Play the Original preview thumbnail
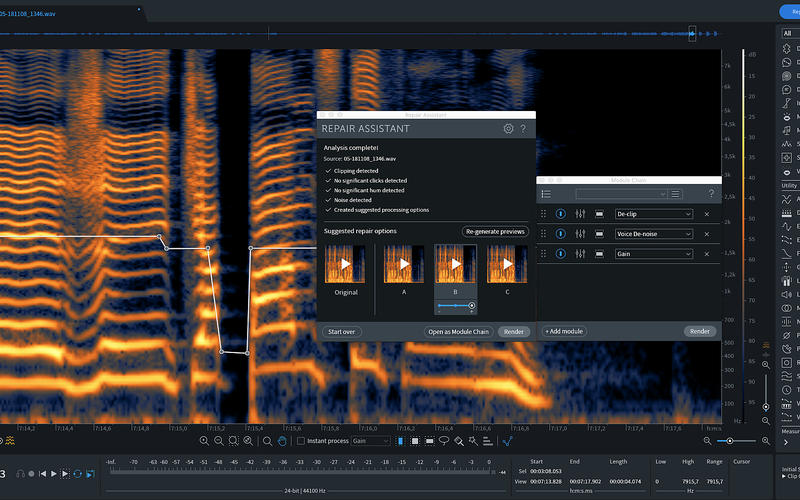The height and width of the screenshot is (500, 800). [345, 264]
